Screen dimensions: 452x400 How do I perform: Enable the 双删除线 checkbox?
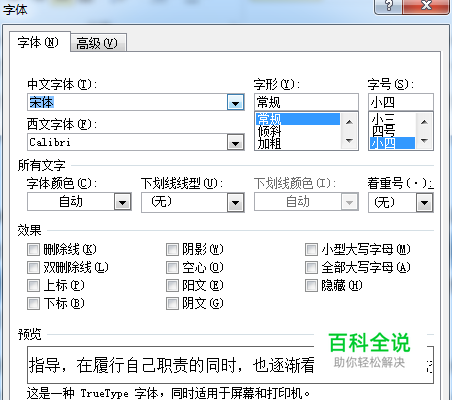(x=33, y=267)
